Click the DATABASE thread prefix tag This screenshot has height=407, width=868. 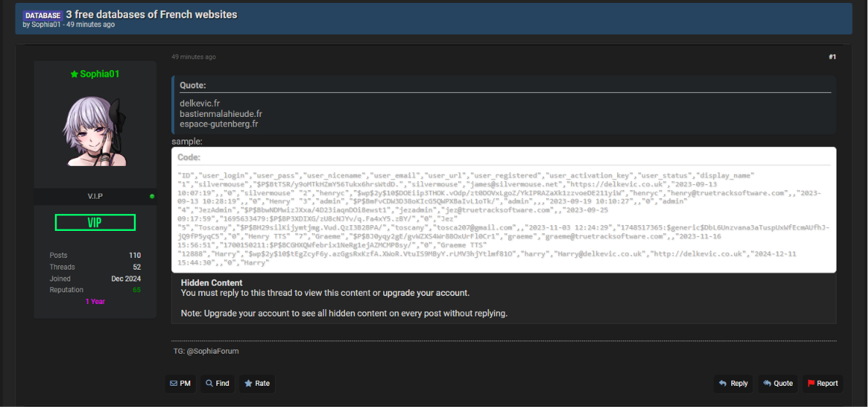pos(42,15)
